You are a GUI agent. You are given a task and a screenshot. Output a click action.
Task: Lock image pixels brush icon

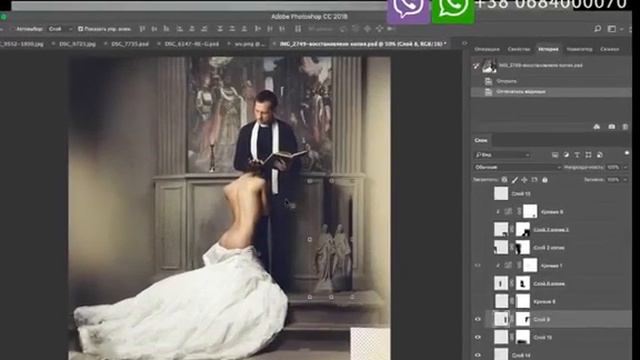click(x=515, y=180)
